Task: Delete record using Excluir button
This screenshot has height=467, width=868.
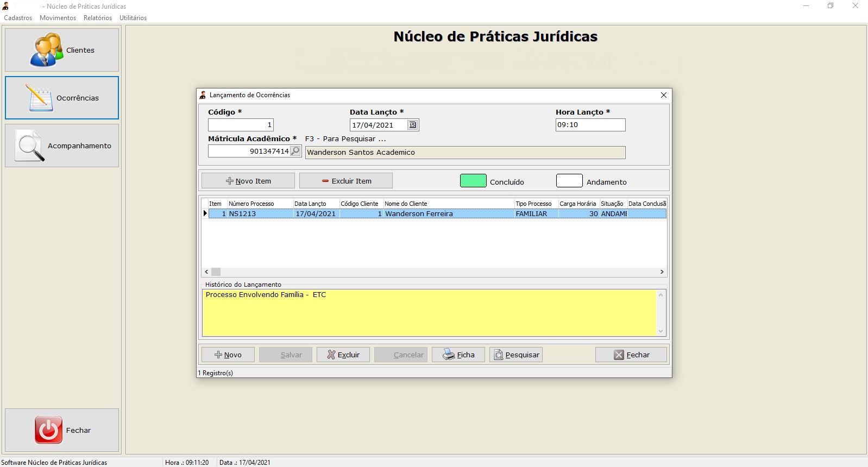Action: point(343,355)
